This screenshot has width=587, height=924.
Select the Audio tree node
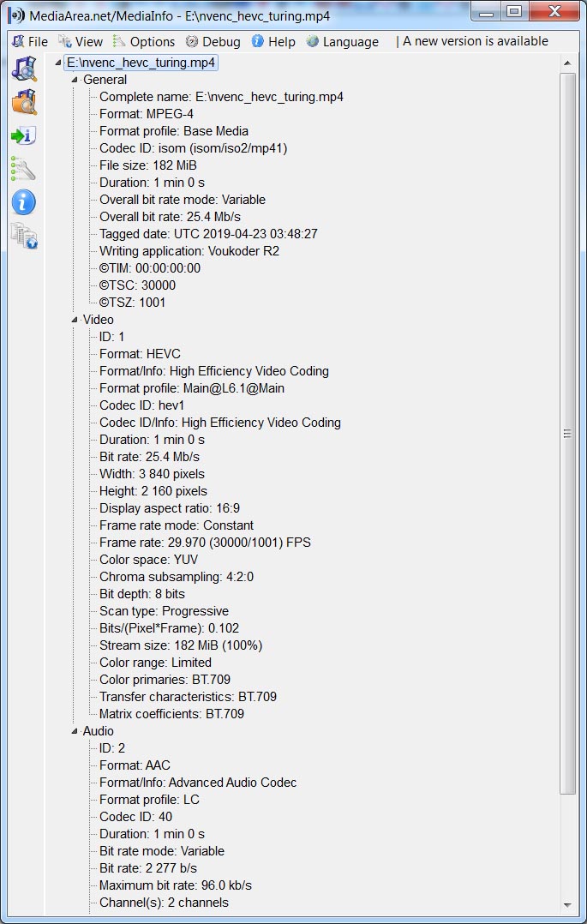99,730
